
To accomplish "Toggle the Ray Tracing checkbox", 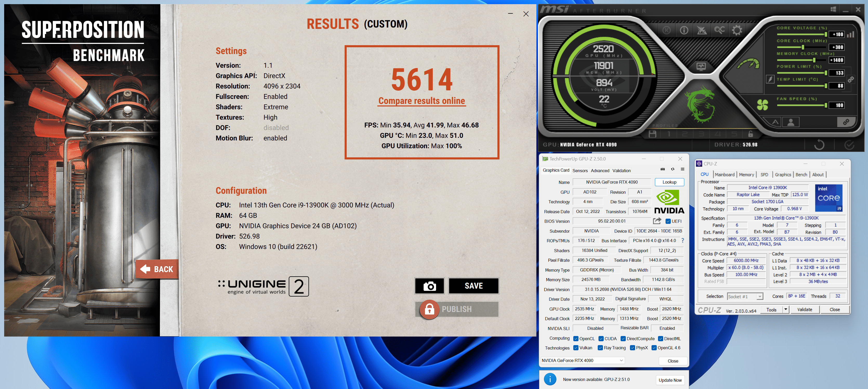I will coord(600,347).
